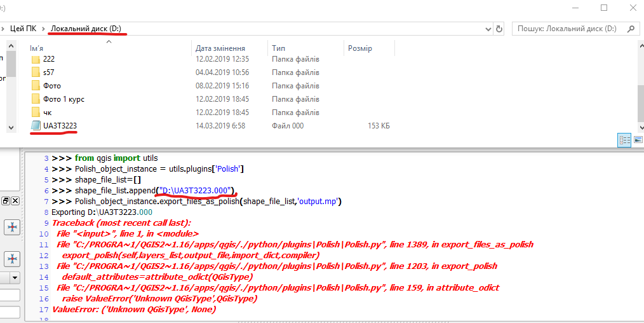Viewport: 644px width, 323px height.
Task: Click console line 'shape_file_list=[]'
Action: tap(108, 179)
